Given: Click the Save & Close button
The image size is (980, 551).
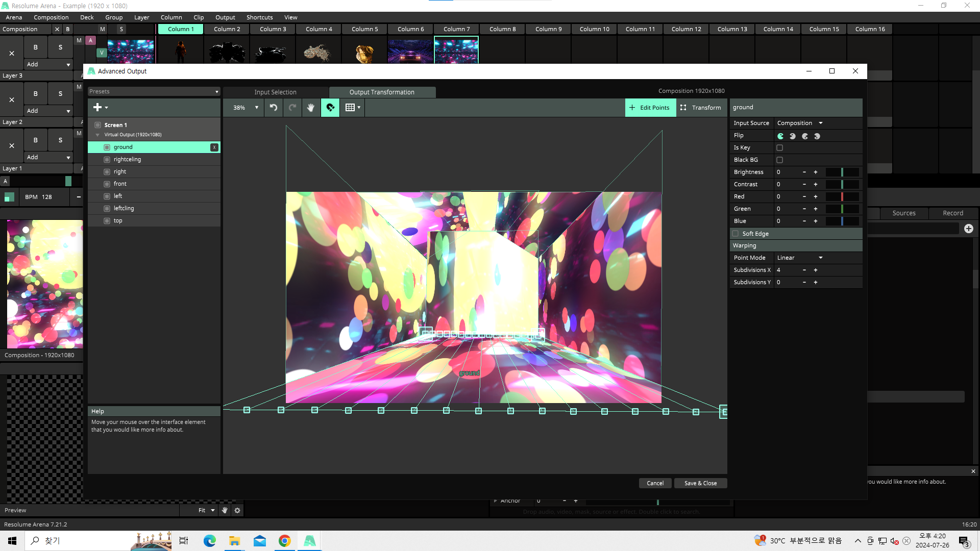Looking at the screenshot, I should [x=700, y=483].
